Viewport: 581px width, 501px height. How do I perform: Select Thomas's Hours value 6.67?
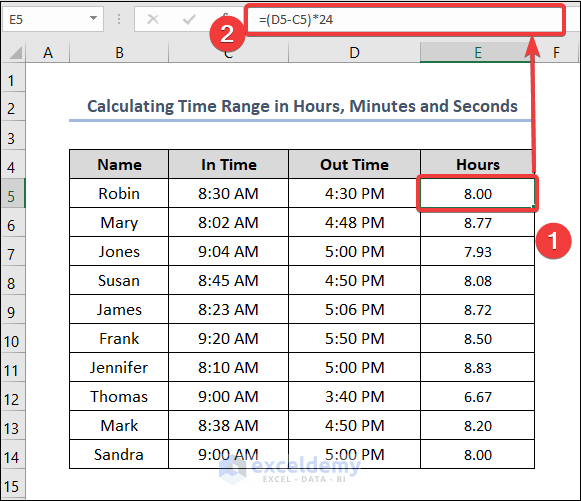pyautogui.click(x=477, y=396)
